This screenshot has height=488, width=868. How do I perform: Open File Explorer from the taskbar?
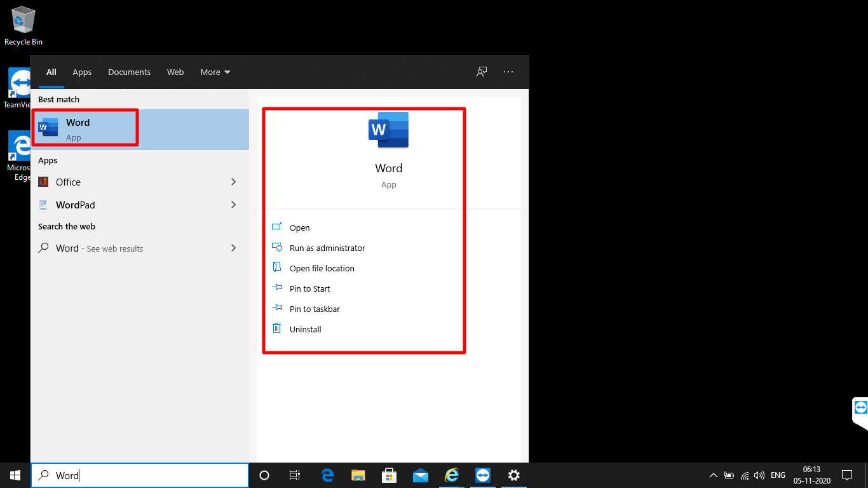(x=358, y=475)
